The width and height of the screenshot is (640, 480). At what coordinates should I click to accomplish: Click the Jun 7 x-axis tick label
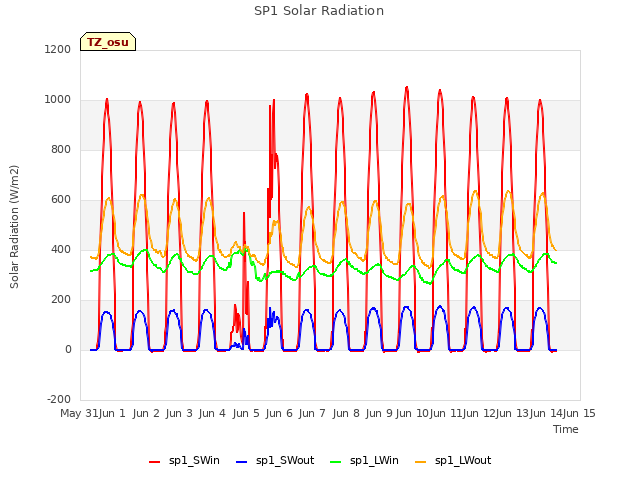click(x=312, y=413)
